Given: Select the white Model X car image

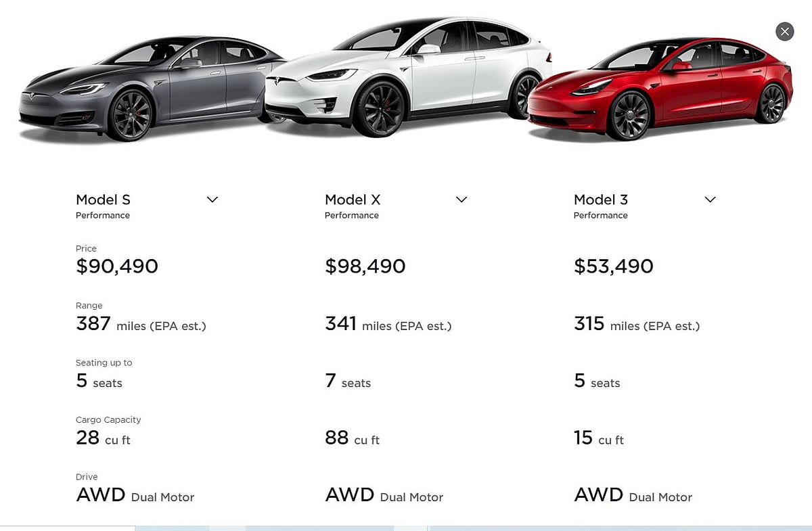Looking at the screenshot, I should 406,78.
